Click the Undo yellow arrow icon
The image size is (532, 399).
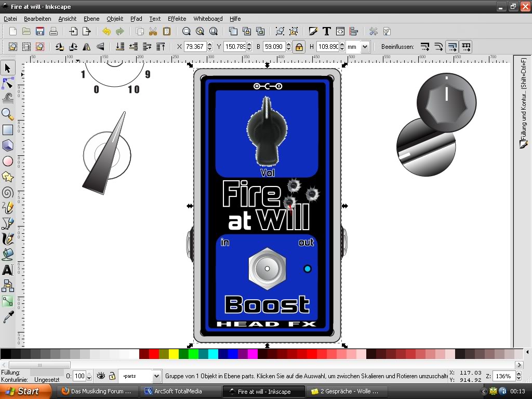(107, 32)
